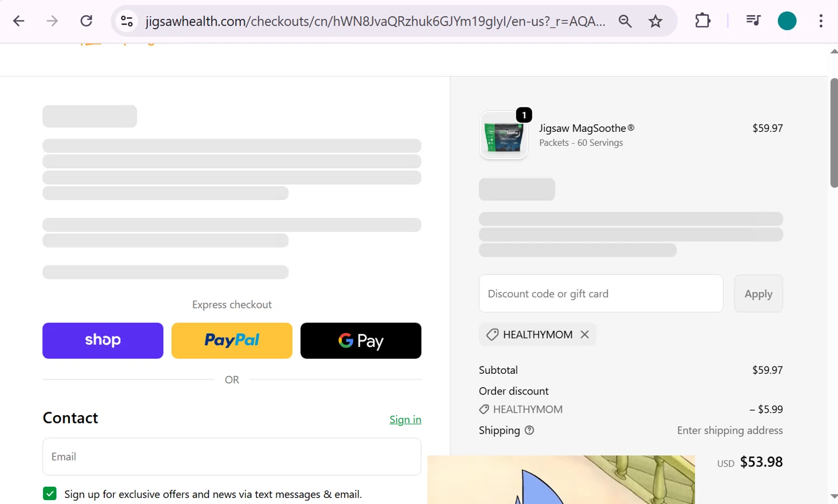Click the scrollbar up arrow
838x504 pixels.
coord(834,51)
